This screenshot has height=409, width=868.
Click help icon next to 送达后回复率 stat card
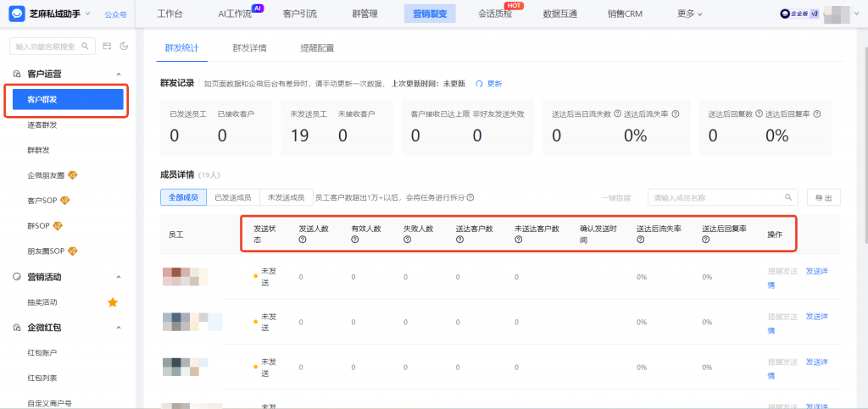(817, 114)
